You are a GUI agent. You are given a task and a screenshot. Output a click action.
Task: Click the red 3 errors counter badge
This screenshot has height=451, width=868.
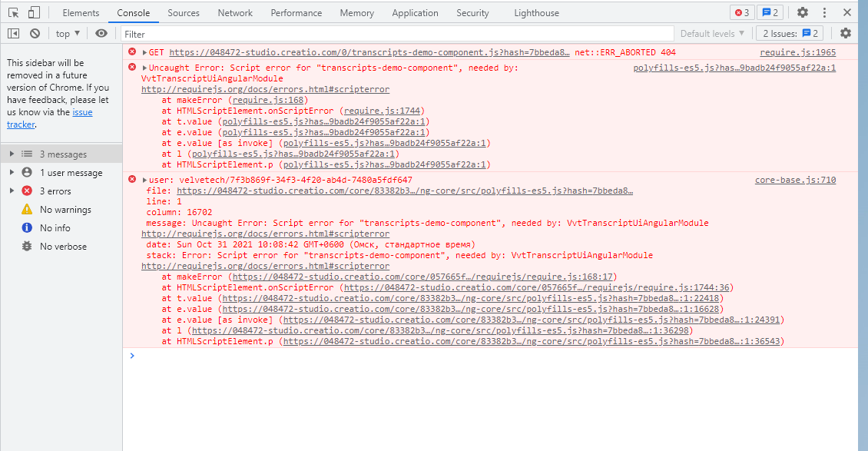(x=742, y=12)
